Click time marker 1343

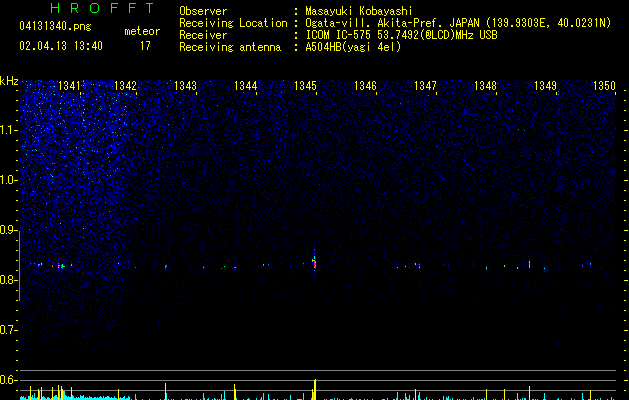[185, 86]
